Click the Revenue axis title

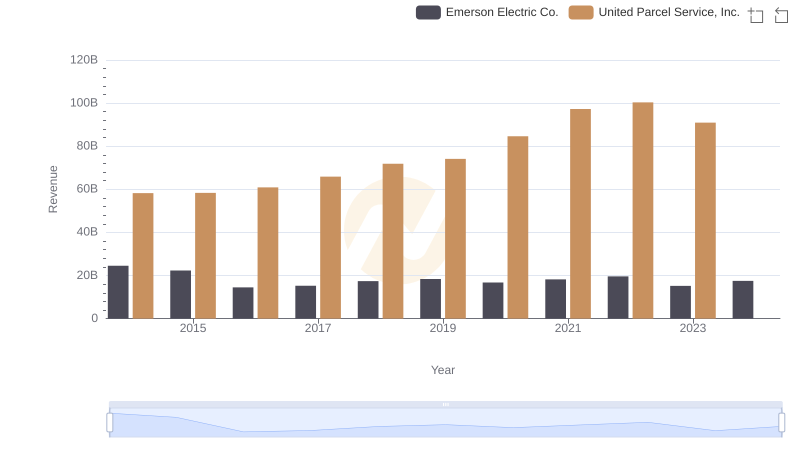click(53, 189)
